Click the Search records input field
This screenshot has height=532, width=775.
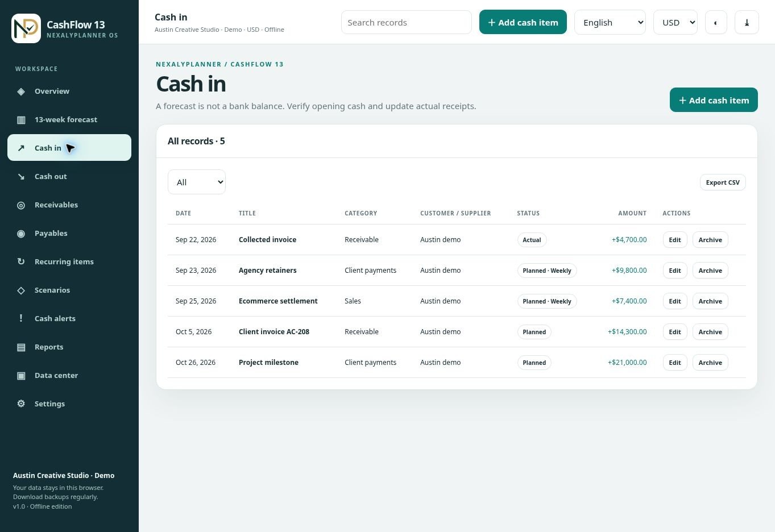[x=407, y=22]
